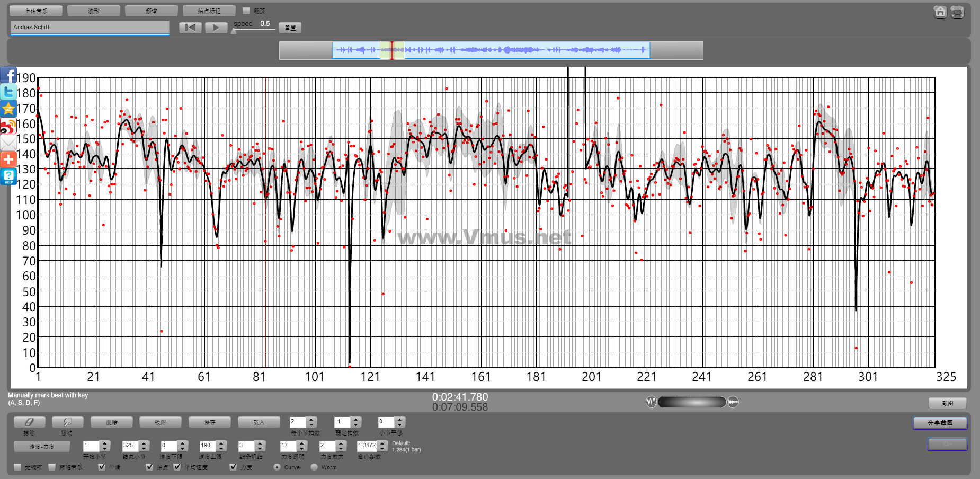Screen dimensions: 980x479
Task: Click the fullscreen icon beside Home
Action: click(957, 12)
